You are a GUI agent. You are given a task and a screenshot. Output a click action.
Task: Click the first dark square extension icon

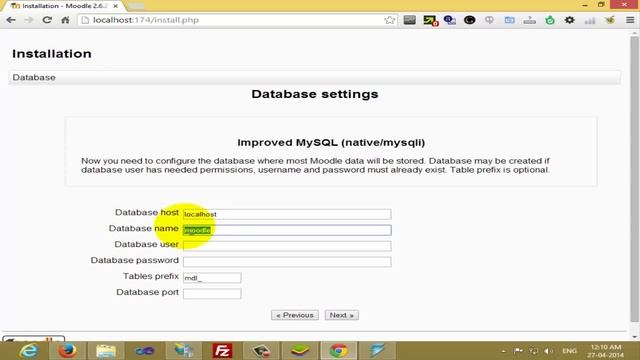pyautogui.click(x=409, y=20)
